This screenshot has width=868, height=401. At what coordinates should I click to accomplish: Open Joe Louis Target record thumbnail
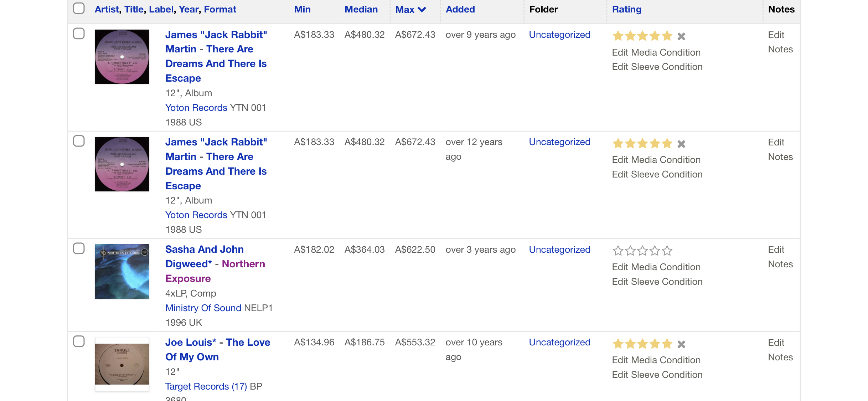[x=122, y=364]
